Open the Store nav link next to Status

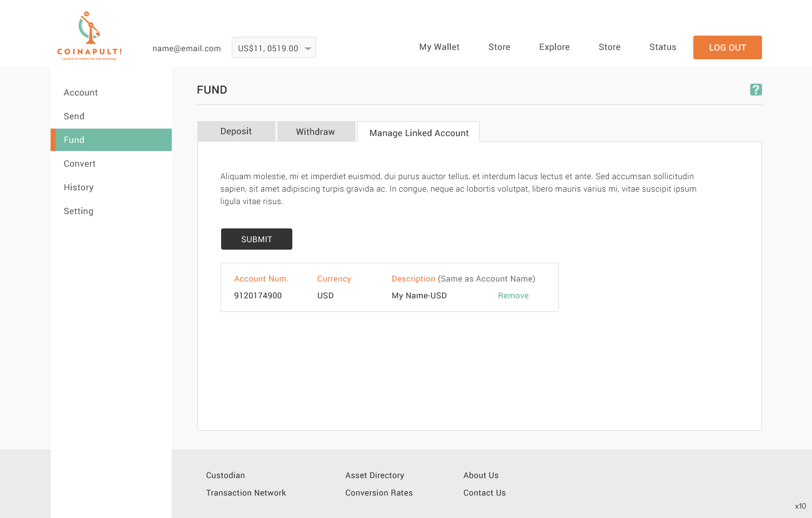(610, 47)
